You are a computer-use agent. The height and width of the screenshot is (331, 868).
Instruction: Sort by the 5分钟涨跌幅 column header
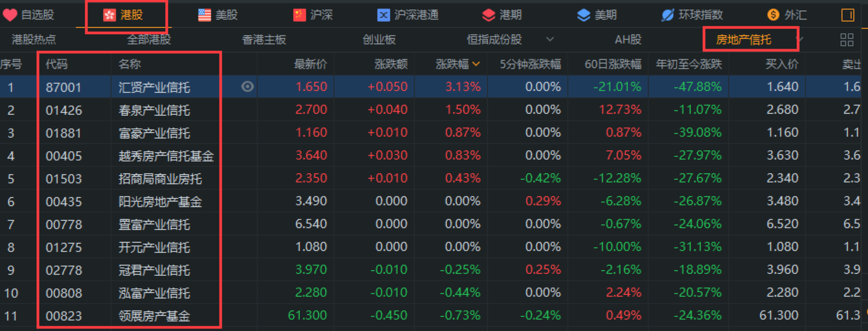point(530,64)
